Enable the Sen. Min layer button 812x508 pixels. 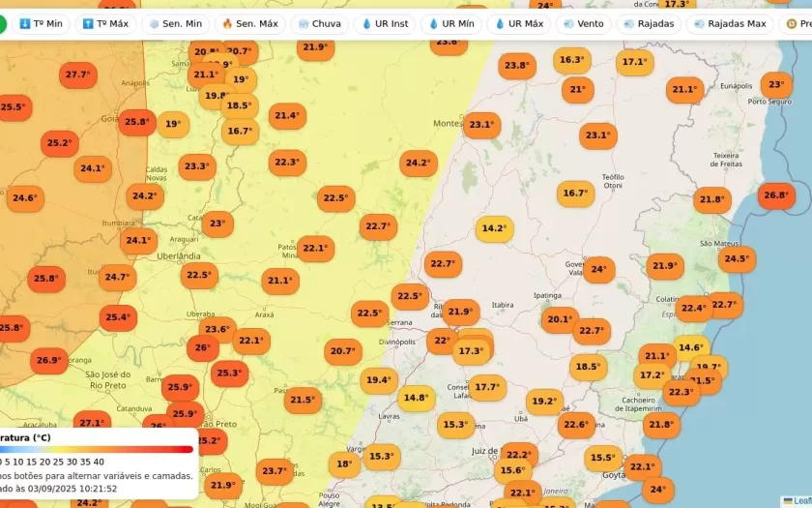pos(174,23)
